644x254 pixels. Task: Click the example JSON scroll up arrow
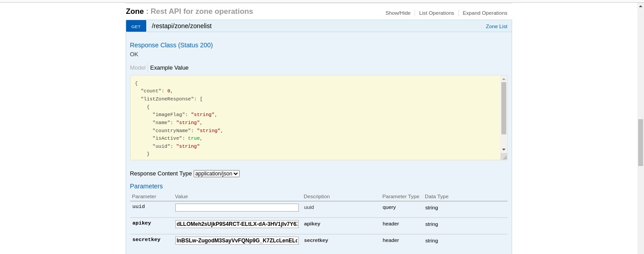click(x=504, y=79)
